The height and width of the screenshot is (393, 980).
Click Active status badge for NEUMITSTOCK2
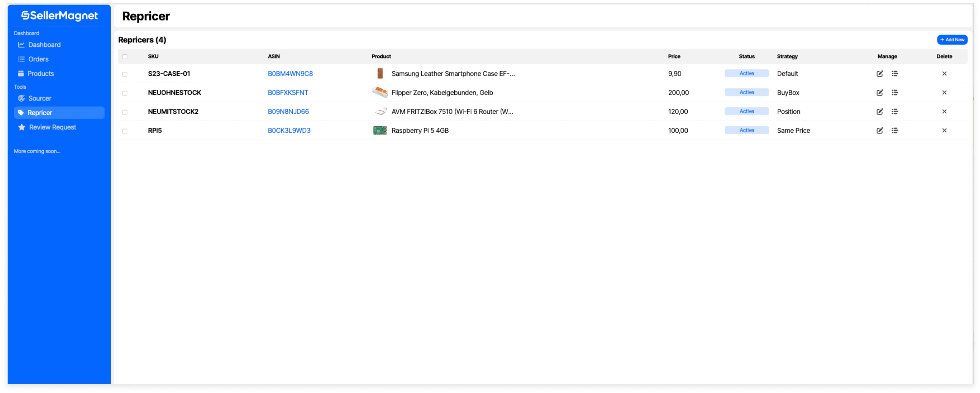(747, 112)
